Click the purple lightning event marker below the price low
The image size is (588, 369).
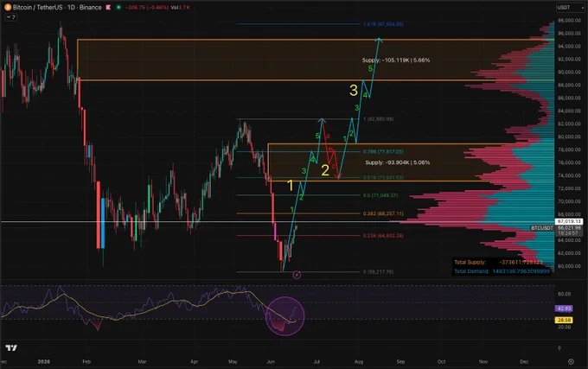coord(297,275)
